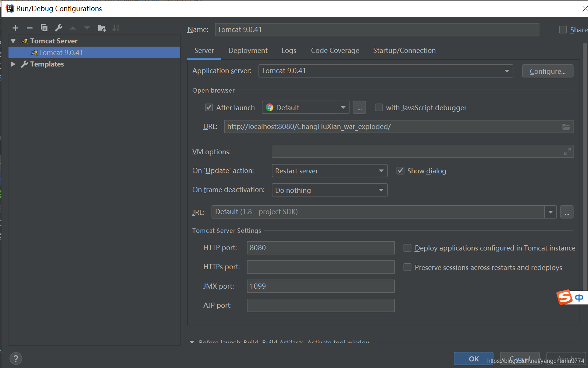Expand the VM options field editor
Screen dimensions: 588x368
tap(567, 151)
